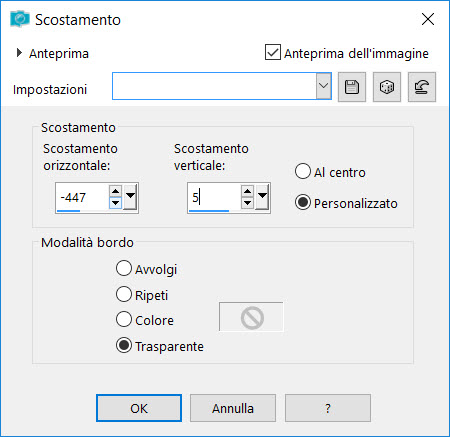Click the randomize parameters dice icon
This screenshot has width=450, height=437.
click(x=387, y=87)
